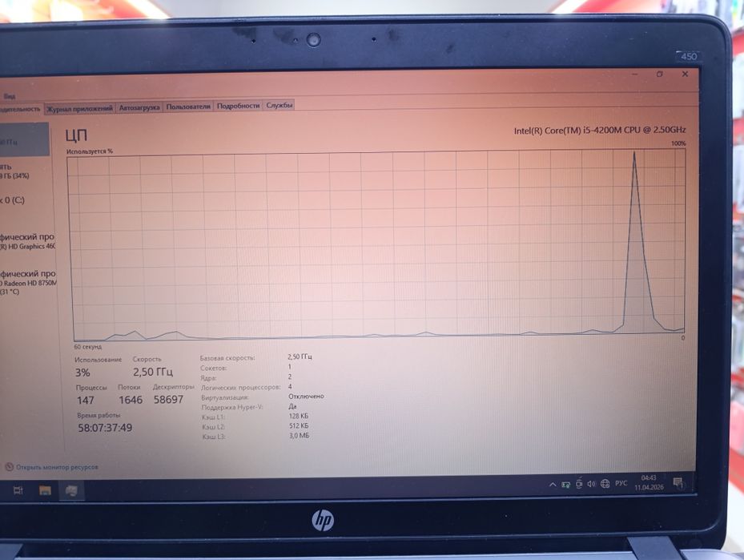
Task: Switch to the Производительность tab
Action: [x=20, y=109]
